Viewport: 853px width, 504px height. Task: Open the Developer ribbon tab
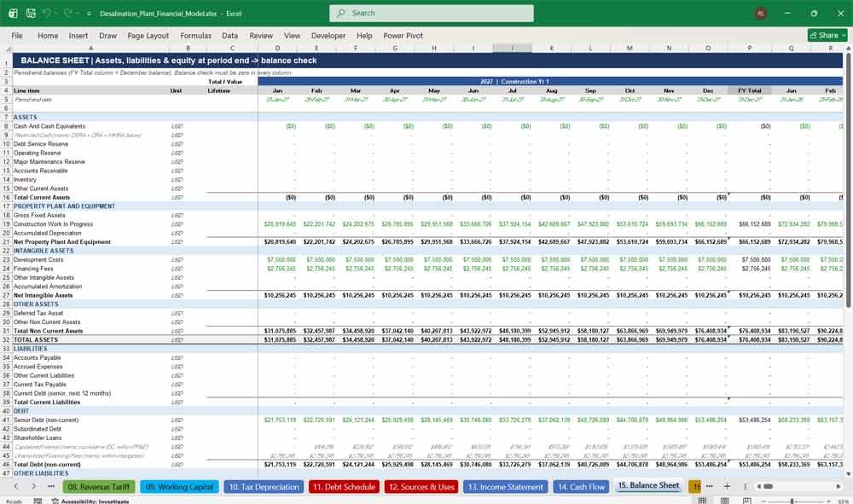click(x=328, y=35)
